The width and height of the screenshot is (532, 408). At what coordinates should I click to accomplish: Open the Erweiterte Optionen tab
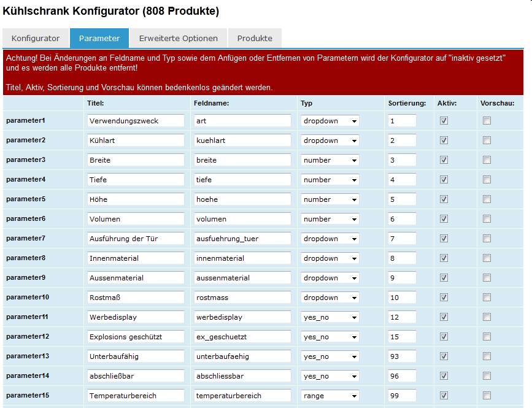[x=178, y=38]
